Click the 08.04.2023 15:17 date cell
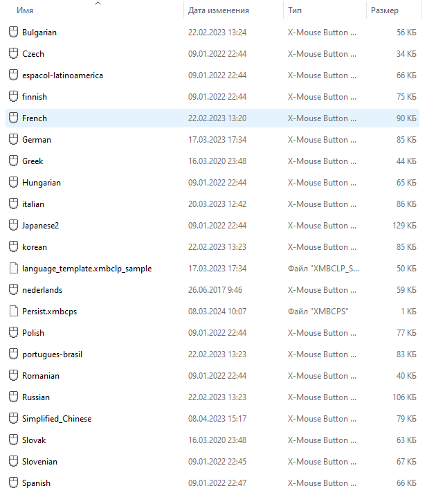This screenshot has height=504, width=436. (x=217, y=419)
